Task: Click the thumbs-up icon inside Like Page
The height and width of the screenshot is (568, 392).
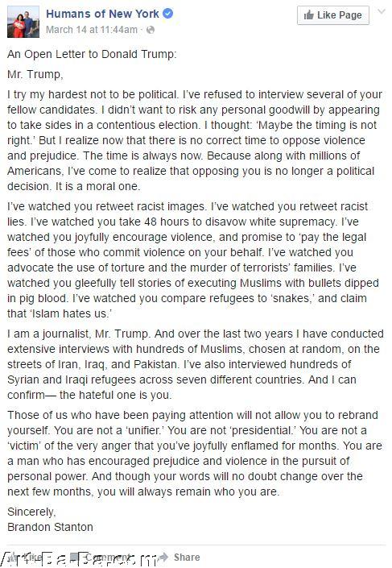Action: click(309, 15)
